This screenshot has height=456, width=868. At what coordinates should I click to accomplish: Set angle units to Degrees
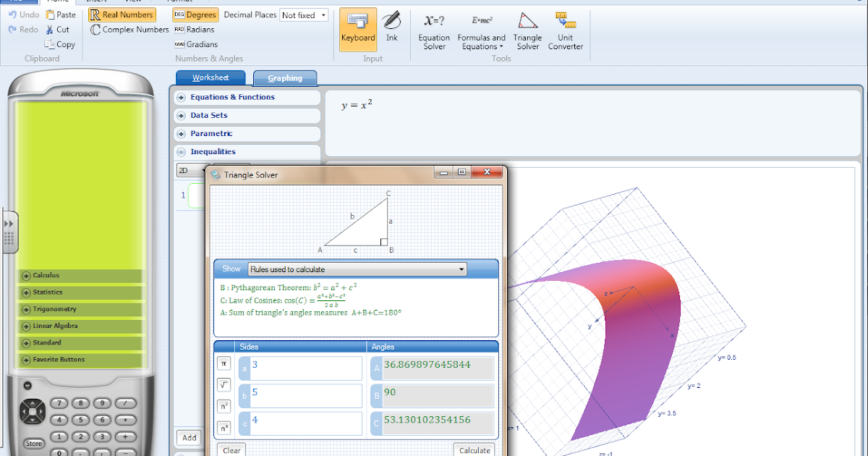[x=195, y=14]
